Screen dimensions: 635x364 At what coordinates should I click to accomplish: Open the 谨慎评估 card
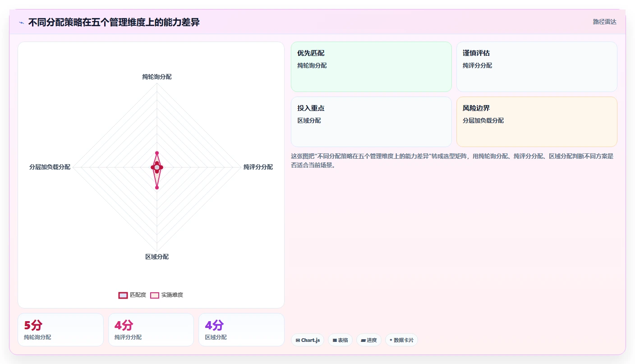[537, 67]
